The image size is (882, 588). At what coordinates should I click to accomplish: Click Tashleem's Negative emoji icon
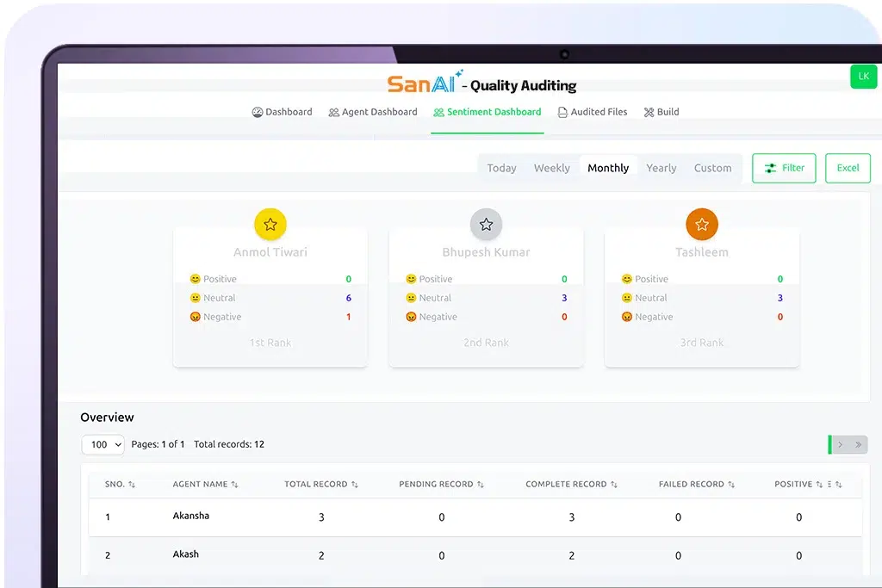(627, 317)
